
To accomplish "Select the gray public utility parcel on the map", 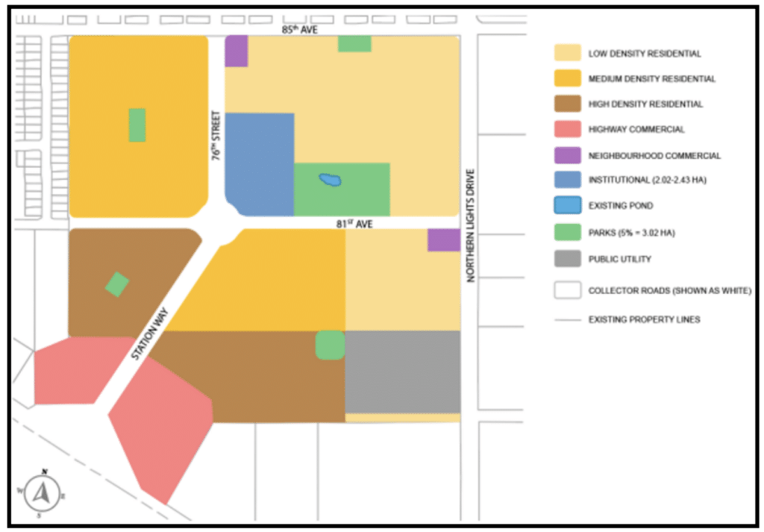I will pos(402,372).
